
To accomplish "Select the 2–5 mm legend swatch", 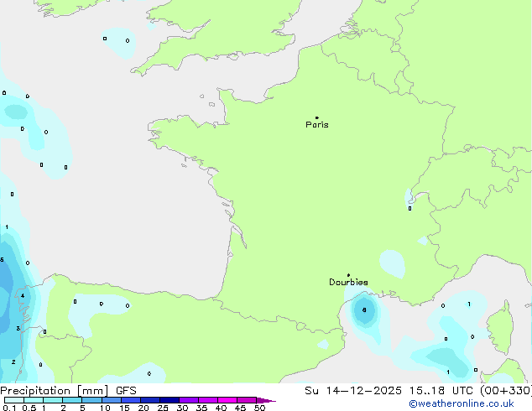I will [72, 400].
